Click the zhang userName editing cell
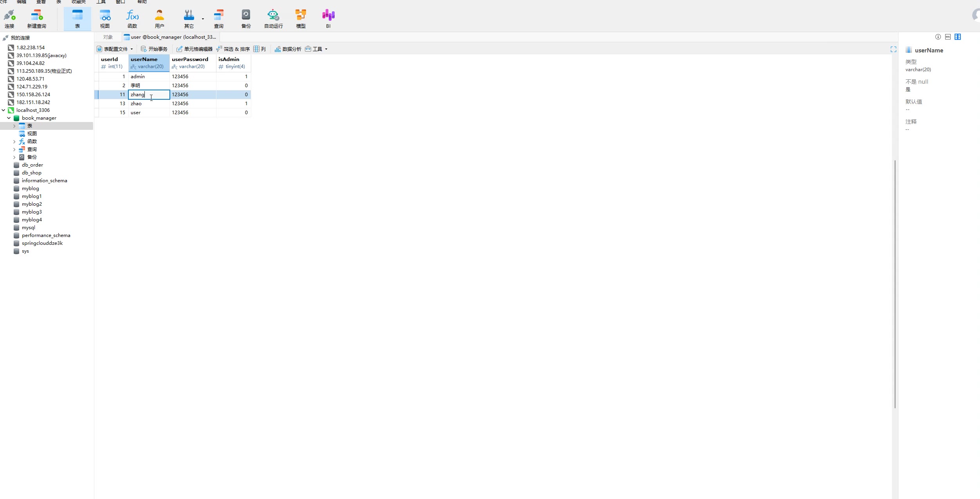The image size is (980, 499). pyautogui.click(x=149, y=95)
